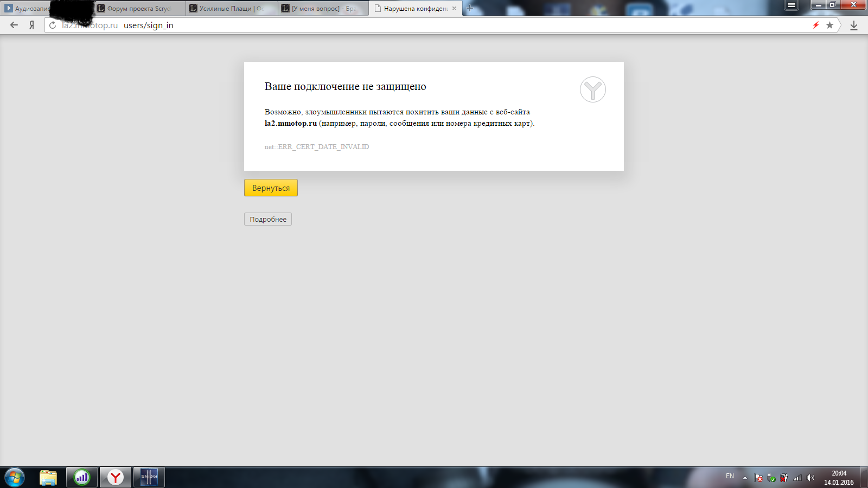Viewport: 868px width, 488px height.
Task: Open the EN language switcher
Action: [x=730, y=476]
